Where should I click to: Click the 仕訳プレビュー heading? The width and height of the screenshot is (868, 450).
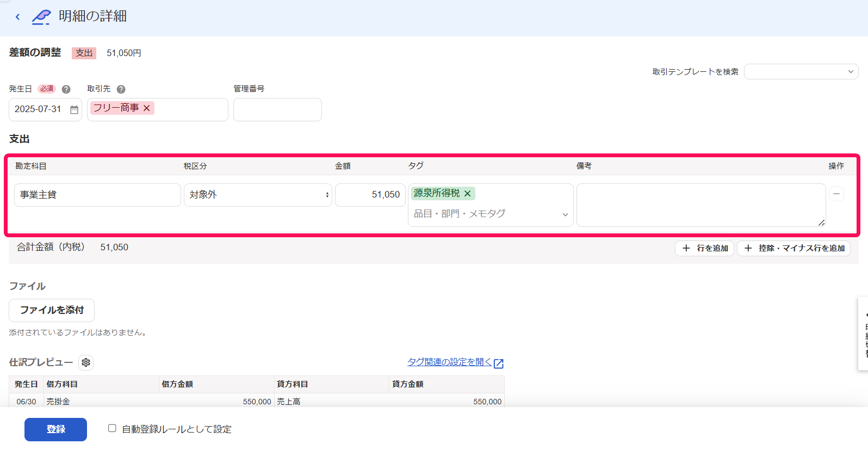coord(41,362)
